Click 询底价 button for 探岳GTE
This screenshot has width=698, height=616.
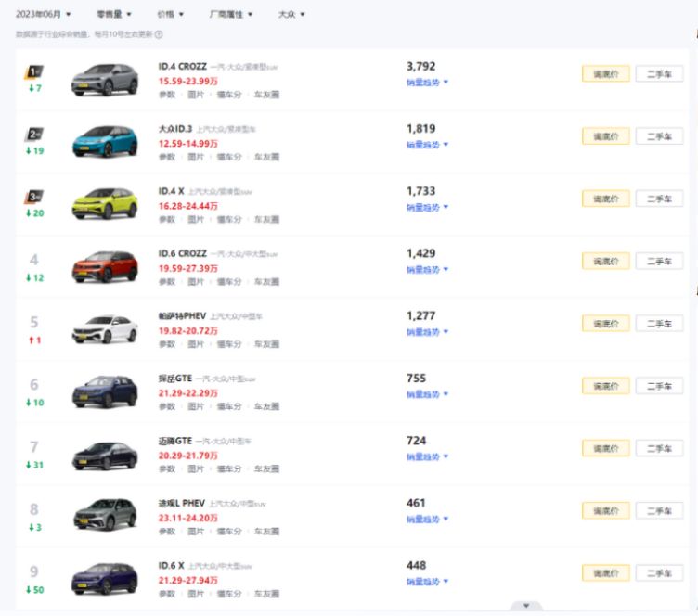[x=605, y=386]
